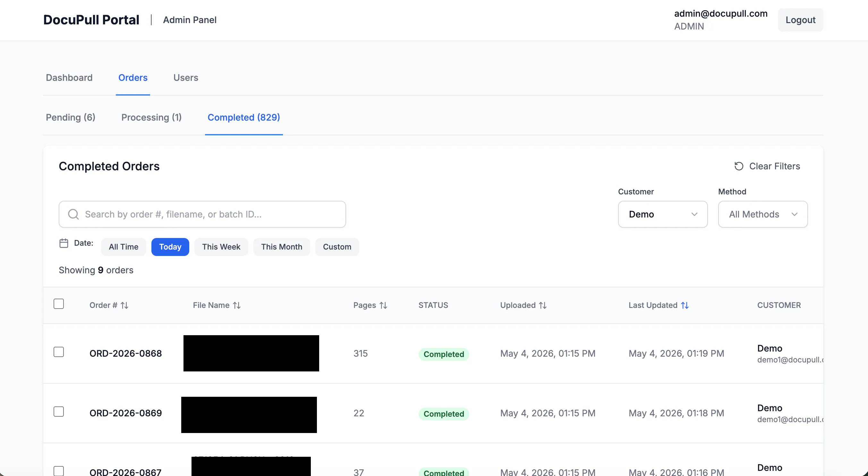
Task: Click Completed status badge for ORD-2026-0869
Action: (x=443, y=414)
